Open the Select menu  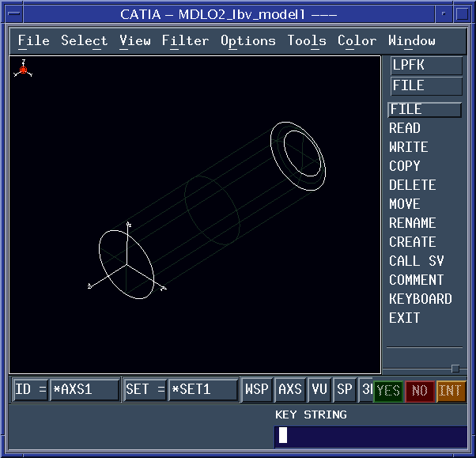(x=84, y=41)
